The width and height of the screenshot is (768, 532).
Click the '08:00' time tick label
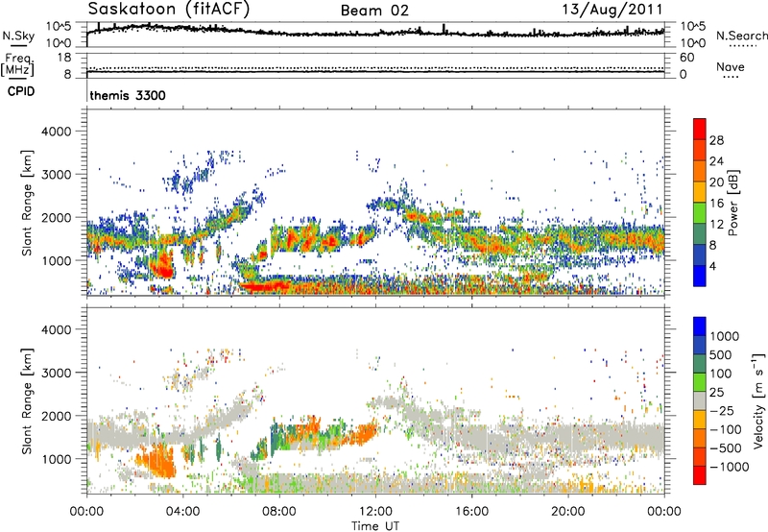coord(279,512)
